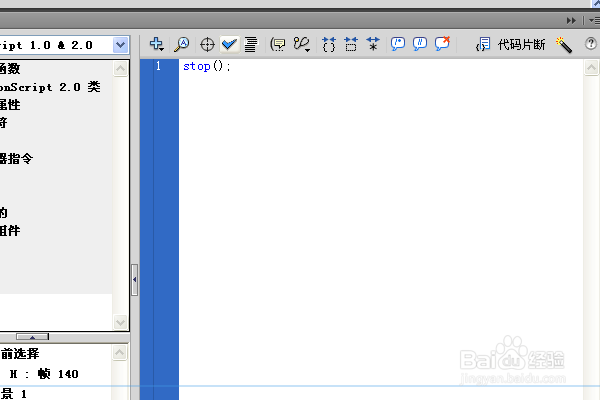Open Help question mark icon
Viewport: 600px width, 400px height.
tap(590, 44)
